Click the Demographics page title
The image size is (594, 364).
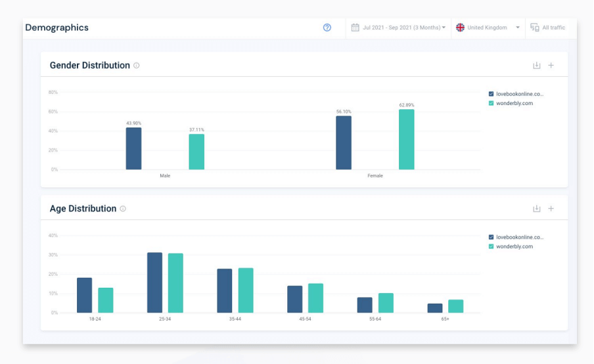click(57, 28)
